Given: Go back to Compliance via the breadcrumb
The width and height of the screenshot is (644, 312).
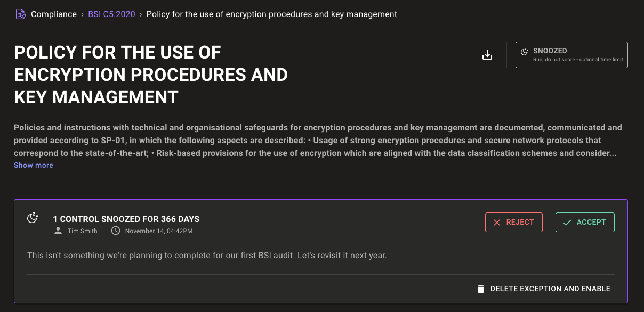Looking at the screenshot, I should [54, 14].
